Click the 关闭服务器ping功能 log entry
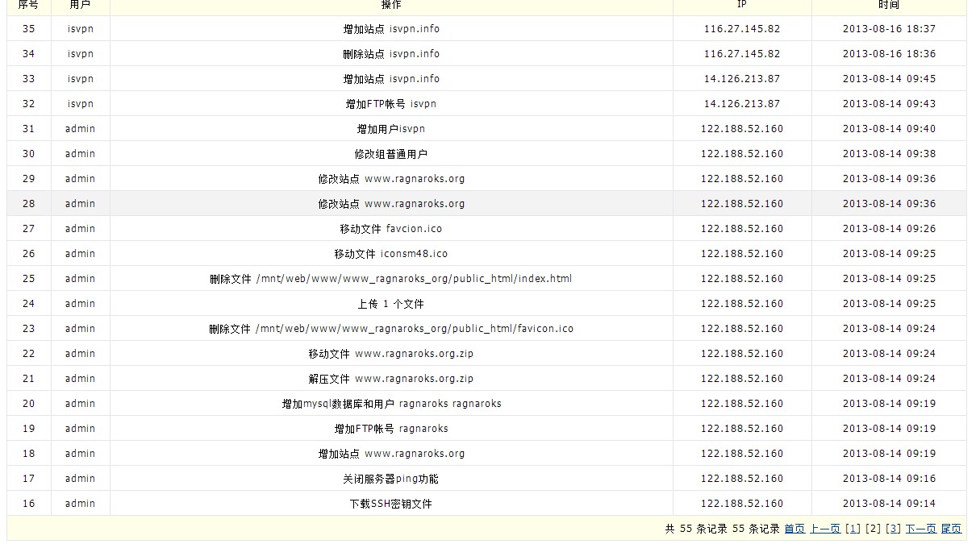The height and width of the screenshot is (544, 980). 391,479
